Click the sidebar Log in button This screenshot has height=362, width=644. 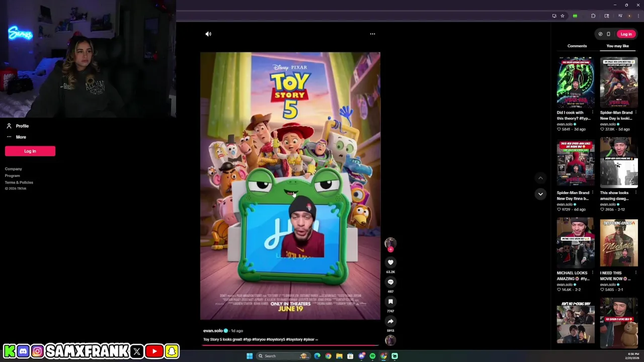click(x=30, y=151)
